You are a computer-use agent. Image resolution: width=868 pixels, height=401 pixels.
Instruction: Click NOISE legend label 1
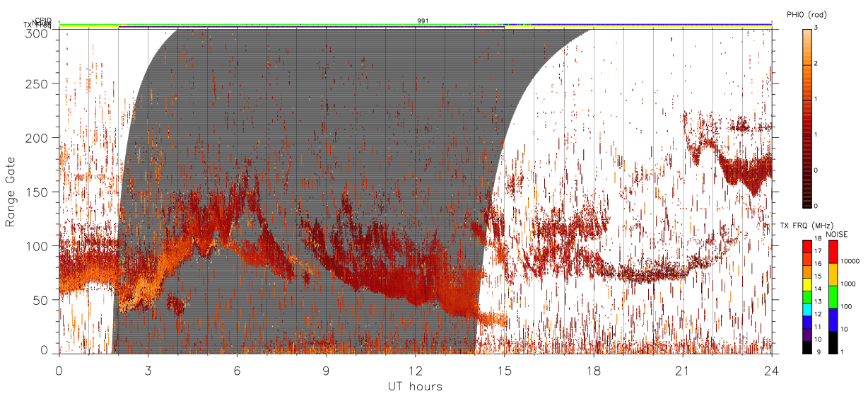click(842, 351)
